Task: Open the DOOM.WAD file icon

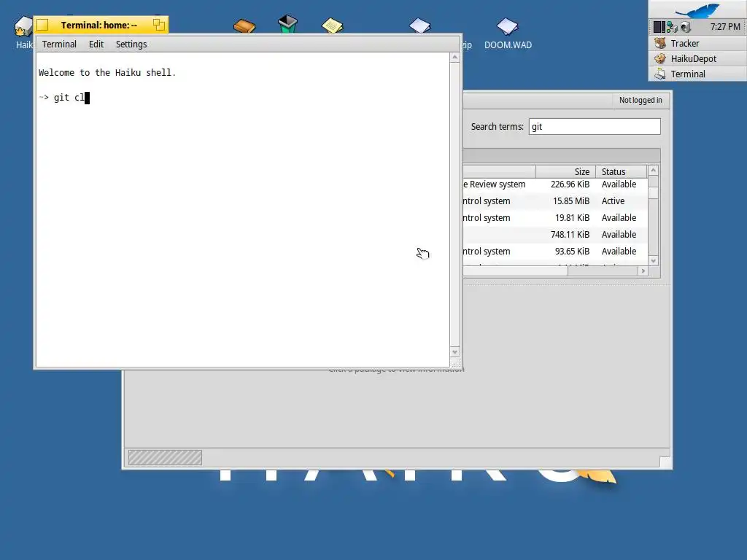Action: point(508,26)
